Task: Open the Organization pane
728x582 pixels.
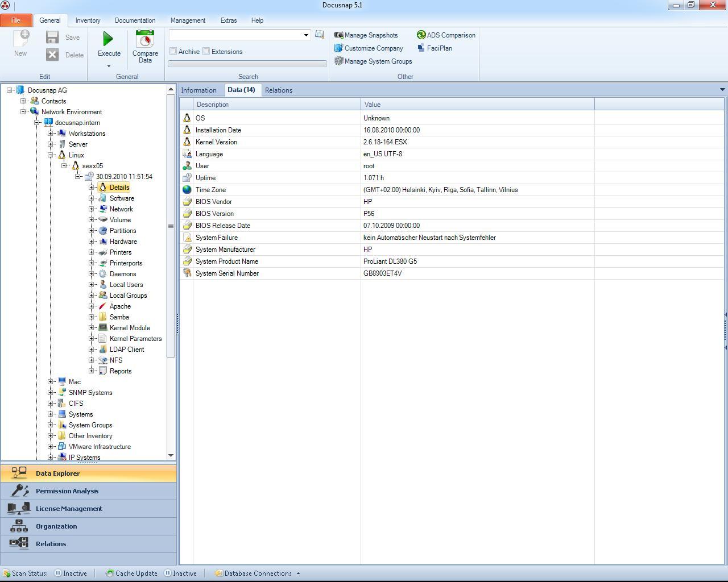Action: [x=88, y=526]
